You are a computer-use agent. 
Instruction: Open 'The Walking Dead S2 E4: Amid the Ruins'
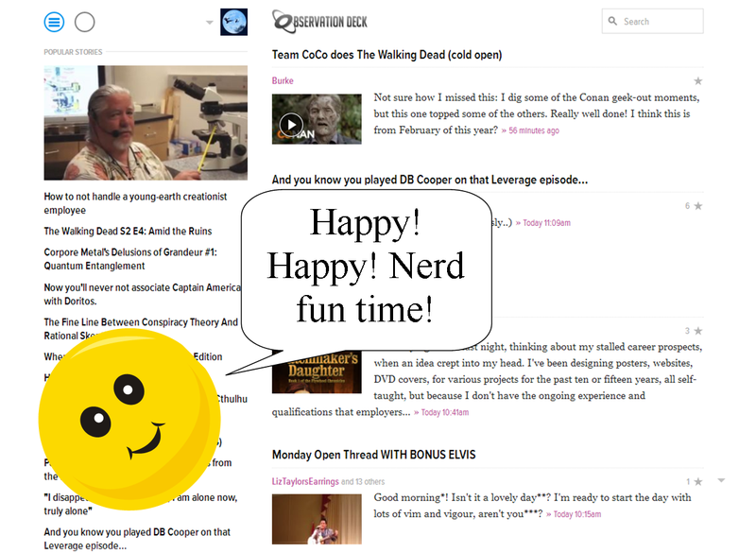pyautogui.click(x=128, y=232)
